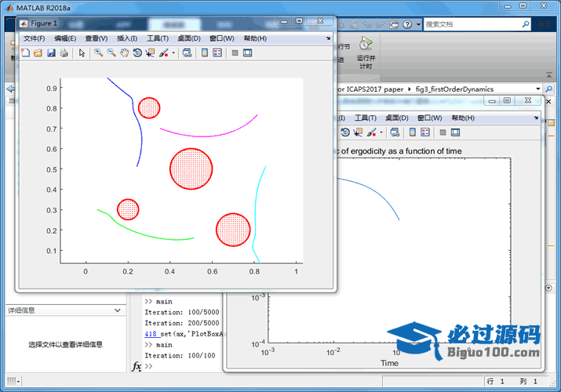
Task: Click magnifier in documentation search box
Action: tap(526, 24)
